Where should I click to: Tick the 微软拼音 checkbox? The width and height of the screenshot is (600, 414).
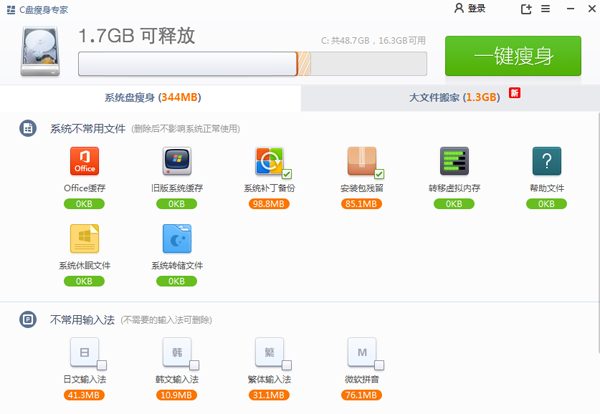coord(379,364)
